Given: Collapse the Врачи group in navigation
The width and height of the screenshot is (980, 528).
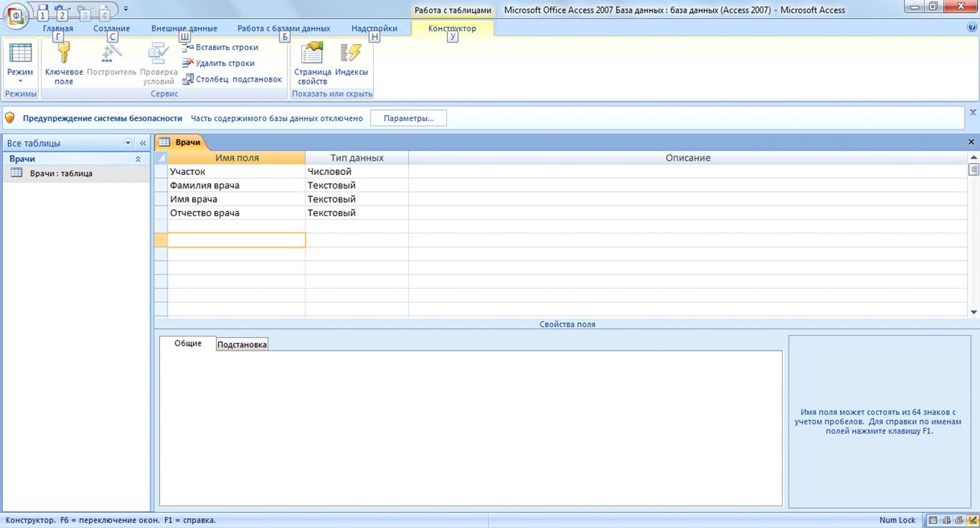Looking at the screenshot, I should (138, 159).
